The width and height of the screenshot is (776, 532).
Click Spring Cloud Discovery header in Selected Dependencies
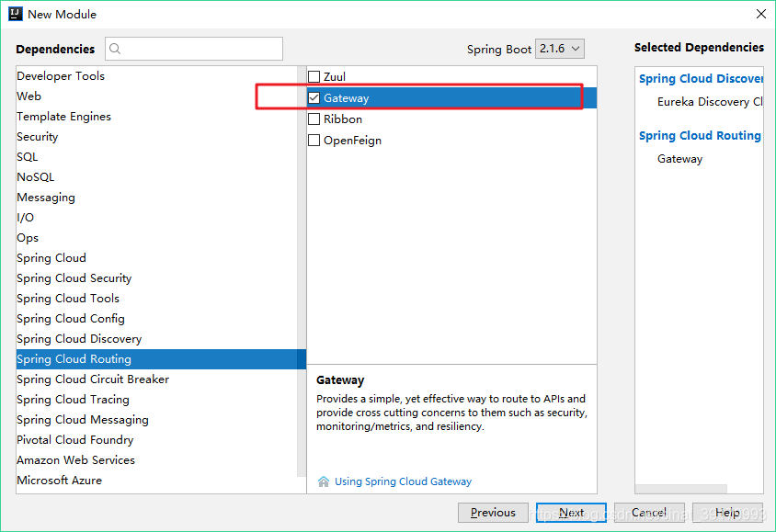(701, 79)
